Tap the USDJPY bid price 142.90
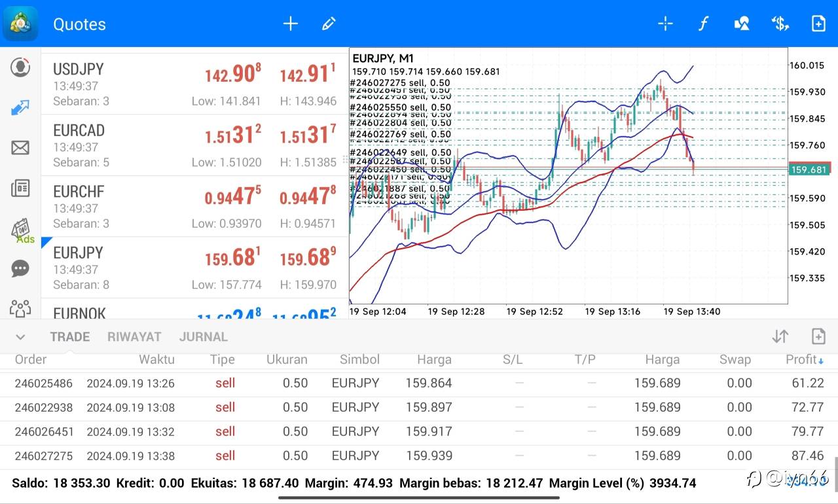Image resolution: width=838 pixels, height=504 pixels. [233, 74]
